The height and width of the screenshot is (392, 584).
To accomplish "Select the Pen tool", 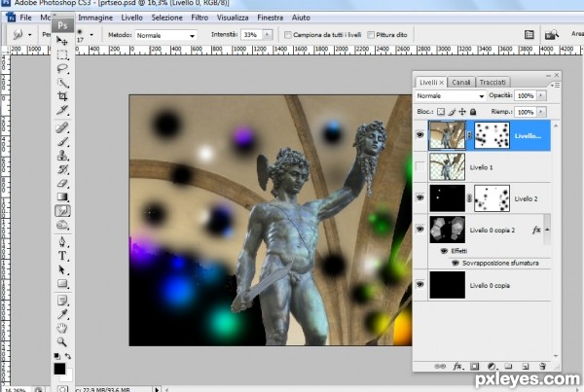I will click(62, 242).
